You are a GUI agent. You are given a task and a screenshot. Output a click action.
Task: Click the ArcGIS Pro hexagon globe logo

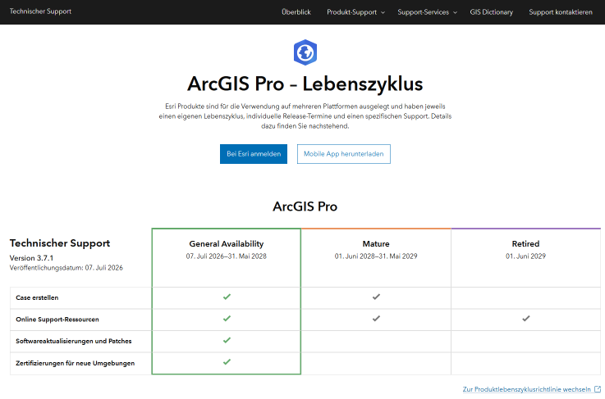[305, 52]
